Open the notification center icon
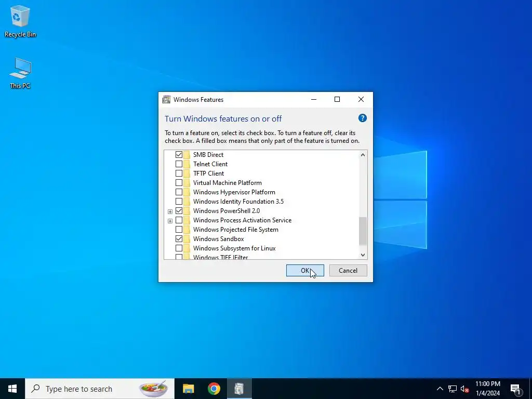Image resolution: width=532 pixels, height=399 pixels. click(516, 389)
